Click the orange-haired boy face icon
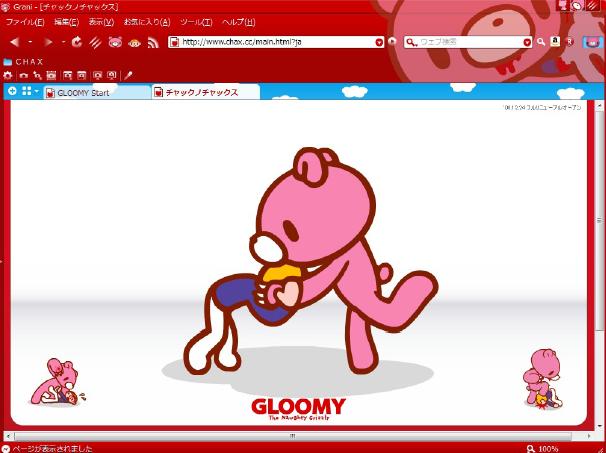This screenshot has width=606, height=453. [134, 42]
